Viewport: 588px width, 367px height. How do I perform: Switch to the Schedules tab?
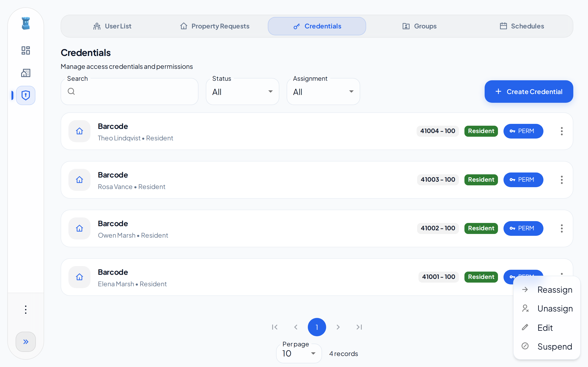pos(522,26)
